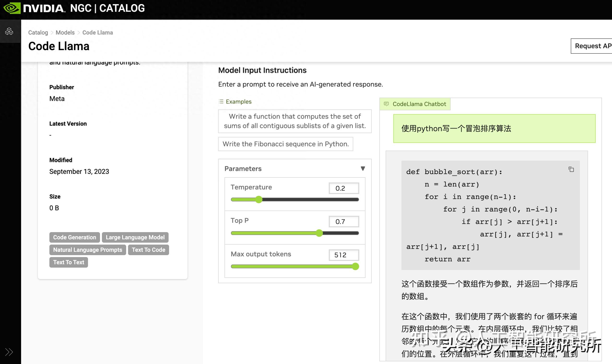Click the Code Llama page title
The image size is (612, 364).
(x=59, y=46)
